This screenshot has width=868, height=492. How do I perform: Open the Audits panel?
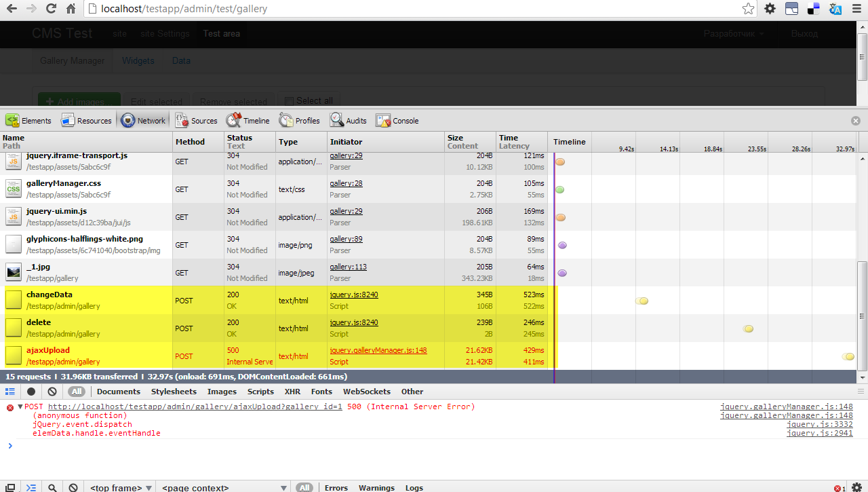coord(349,121)
